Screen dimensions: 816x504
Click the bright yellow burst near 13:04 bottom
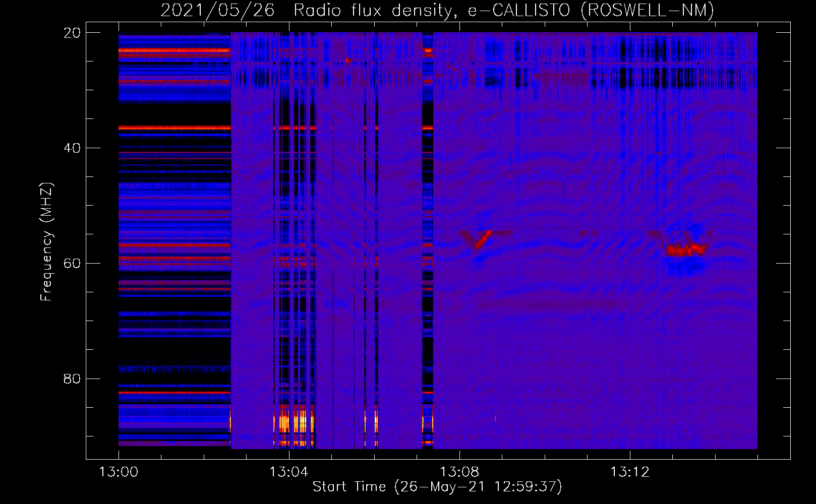294,422
